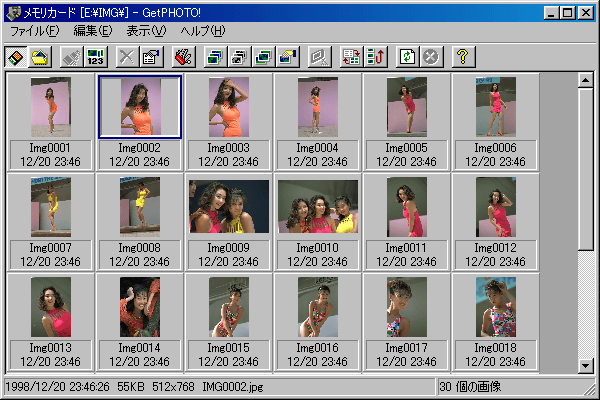Image resolution: width=600 pixels, height=400 pixels.
Task: Select the Img0004 thumbnail
Action: point(318,107)
